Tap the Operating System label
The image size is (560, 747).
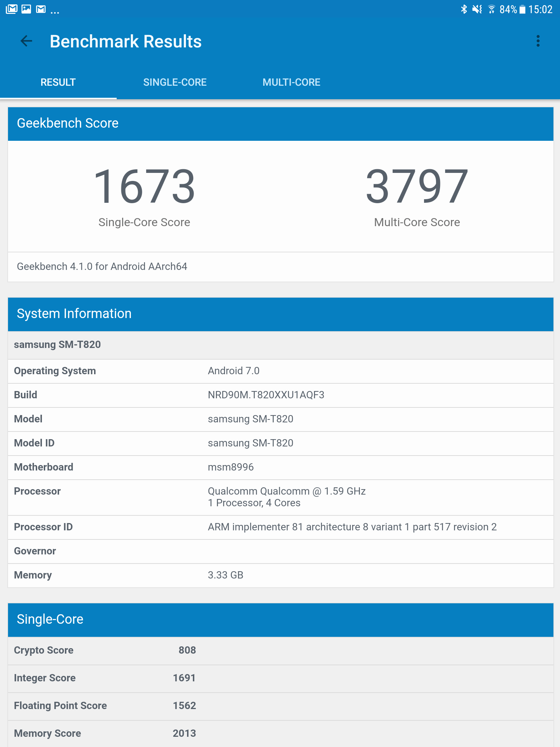[x=55, y=371]
